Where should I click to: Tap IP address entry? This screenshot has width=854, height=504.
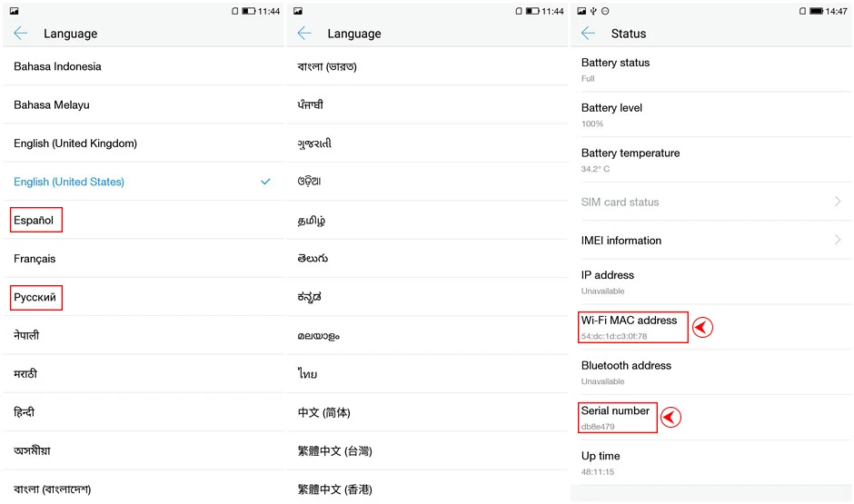coord(711,282)
